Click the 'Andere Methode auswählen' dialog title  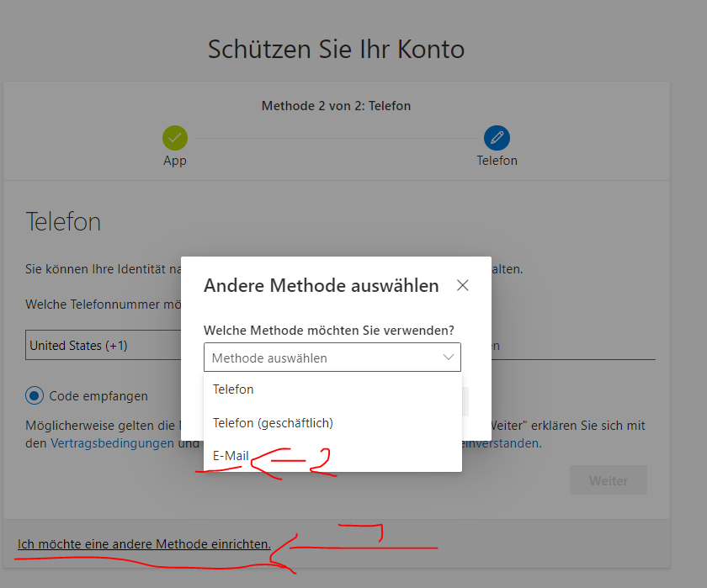pyautogui.click(x=321, y=286)
